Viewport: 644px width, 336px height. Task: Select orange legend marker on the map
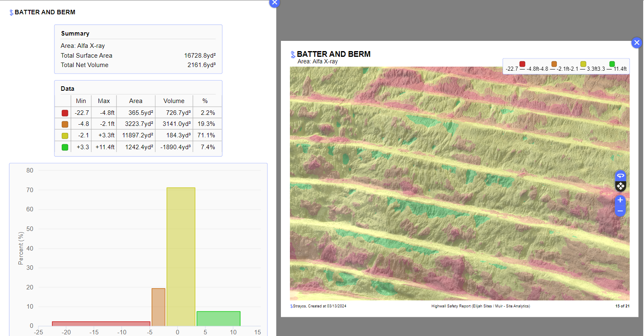pyautogui.click(x=554, y=64)
